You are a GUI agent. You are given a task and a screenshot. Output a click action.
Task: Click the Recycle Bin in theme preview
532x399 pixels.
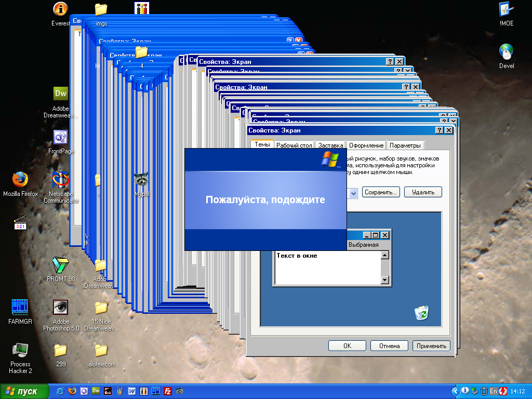click(421, 313)
